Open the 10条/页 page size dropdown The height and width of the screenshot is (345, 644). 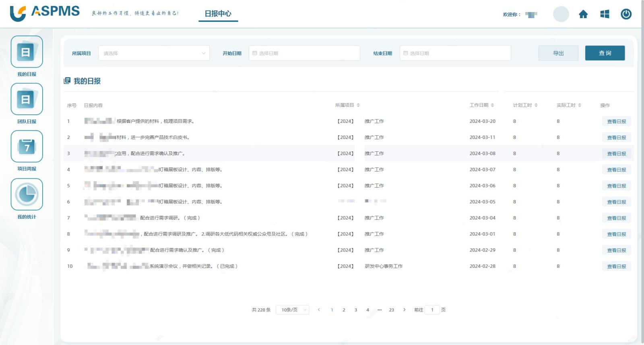coord(293,310)
